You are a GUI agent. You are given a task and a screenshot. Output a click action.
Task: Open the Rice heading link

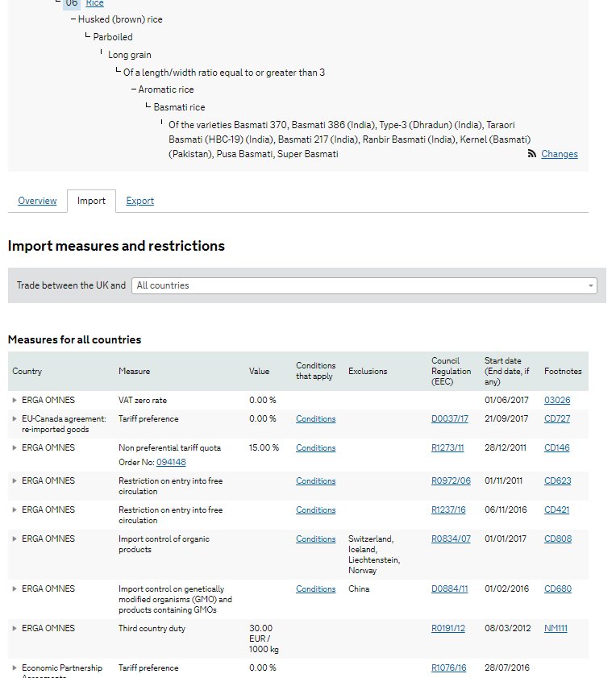coord(94,3)
